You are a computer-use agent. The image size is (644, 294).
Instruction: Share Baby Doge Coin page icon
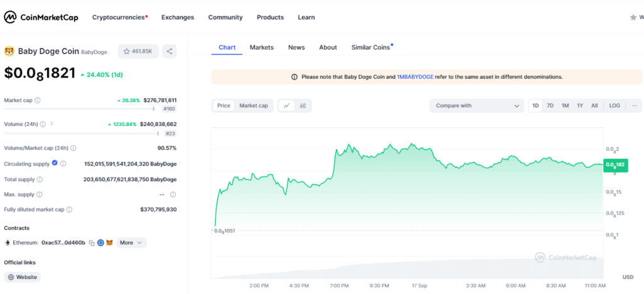[169, 52]
